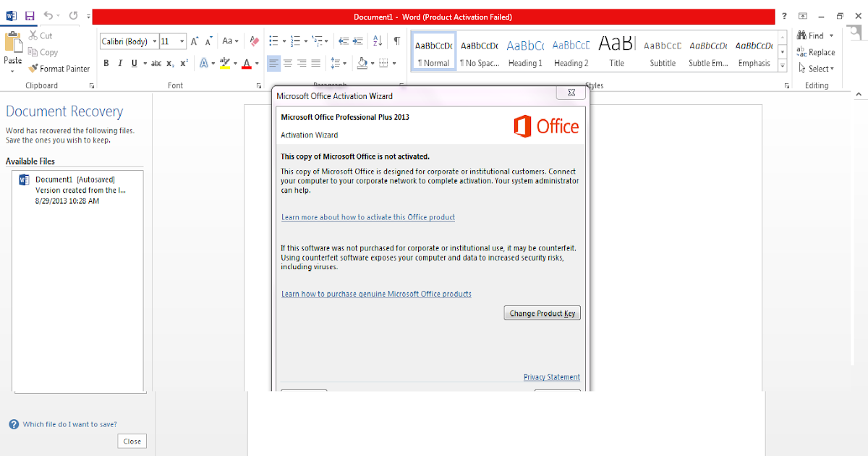The height and width of the screenshot is (456, 868).
Task: Increase font size with Grow Font icon
Action: point(195,41)
